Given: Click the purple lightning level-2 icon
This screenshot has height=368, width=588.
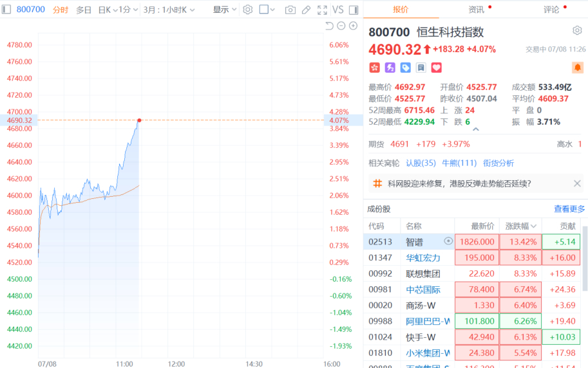Looking at the screenshot, I should click(x=390, y=68).
